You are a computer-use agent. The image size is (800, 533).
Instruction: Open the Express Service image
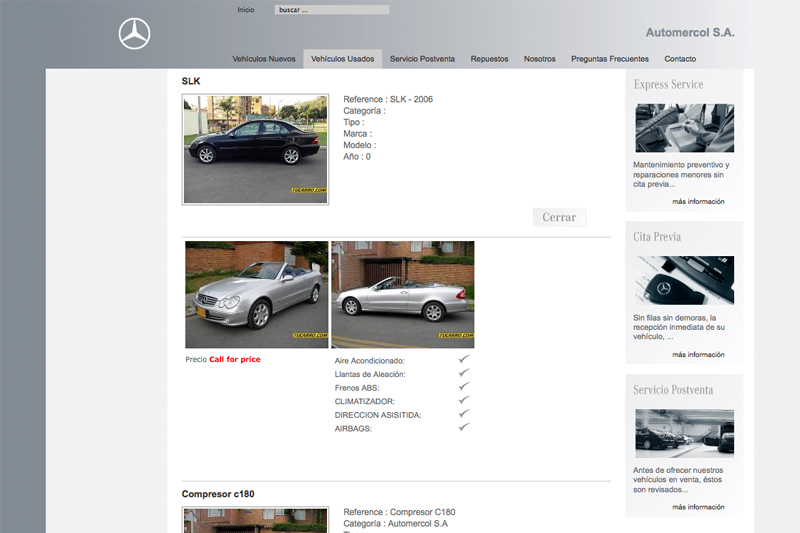tap(685, 128)
